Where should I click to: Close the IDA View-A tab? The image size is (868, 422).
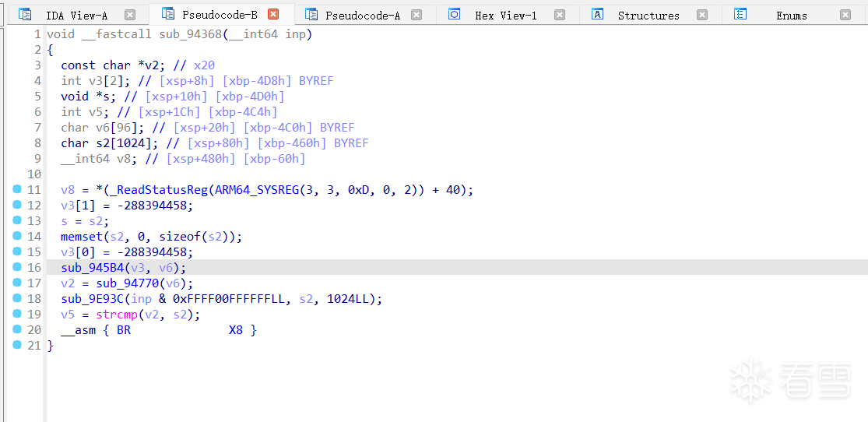point(129,15)
